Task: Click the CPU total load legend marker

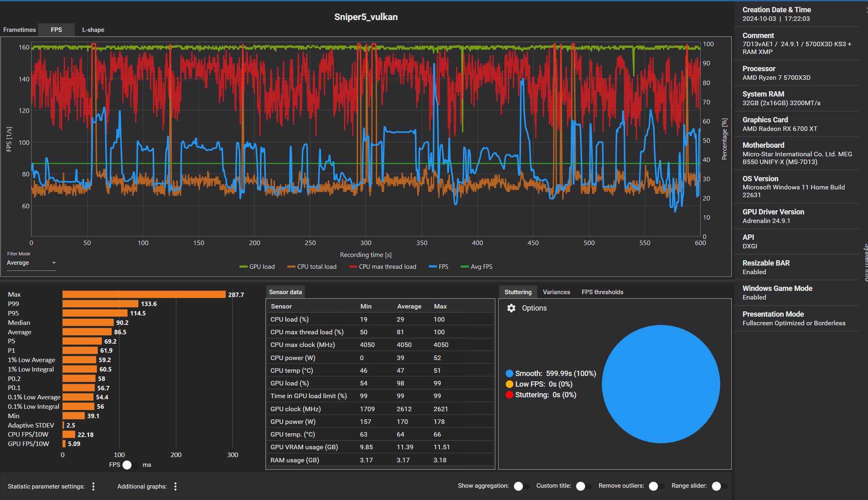Action: tap(291, 267)
